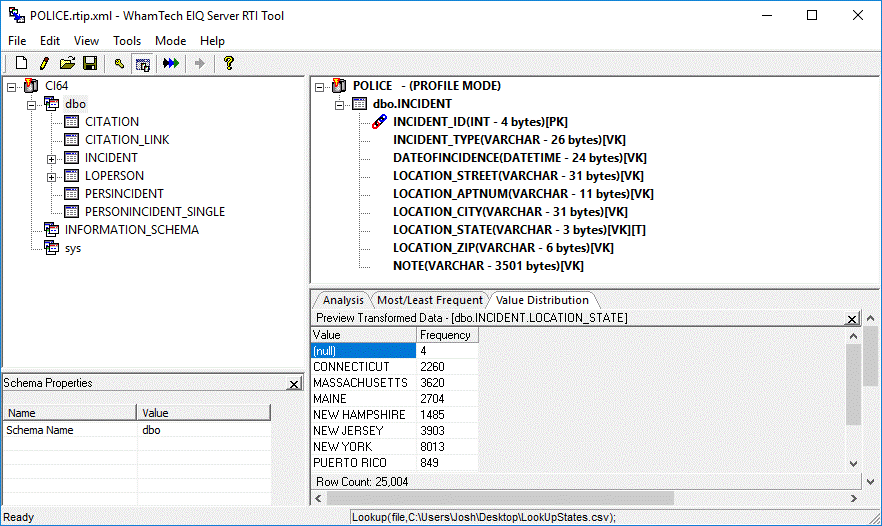Sort by the Value column header in preview
882x526 pixels.
click(363, 335)
